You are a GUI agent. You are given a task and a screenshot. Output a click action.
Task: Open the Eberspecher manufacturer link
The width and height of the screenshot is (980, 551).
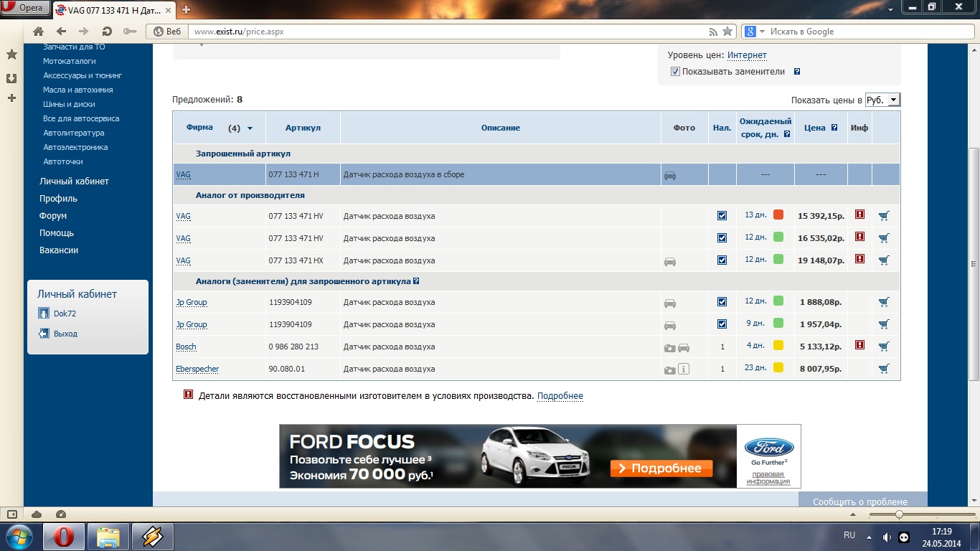197,369
